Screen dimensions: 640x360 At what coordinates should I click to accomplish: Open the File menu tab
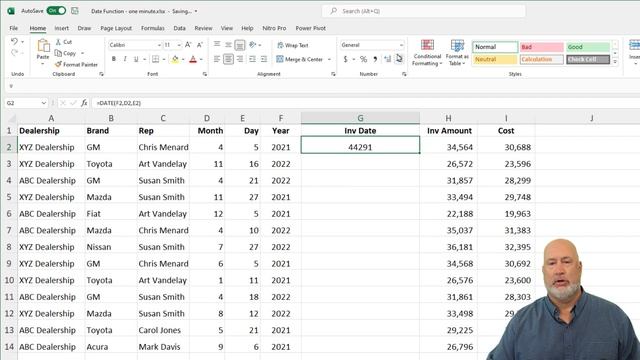13,28
